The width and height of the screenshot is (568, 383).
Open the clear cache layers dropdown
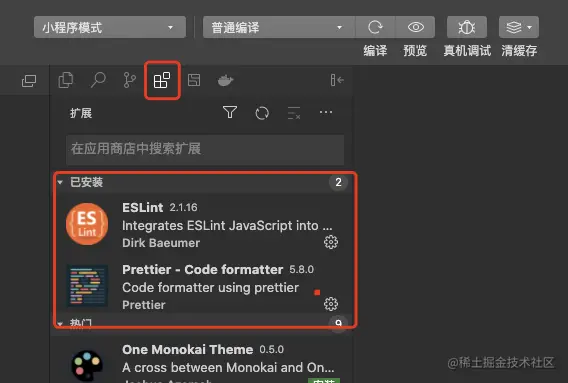(x=519, y=27)
